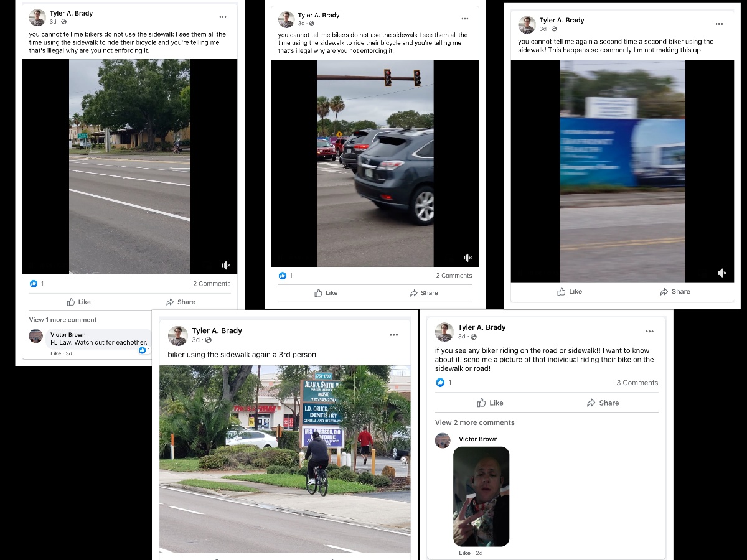
Task: Open options menu on the 3rd person biker post
Action: point(393,335)
